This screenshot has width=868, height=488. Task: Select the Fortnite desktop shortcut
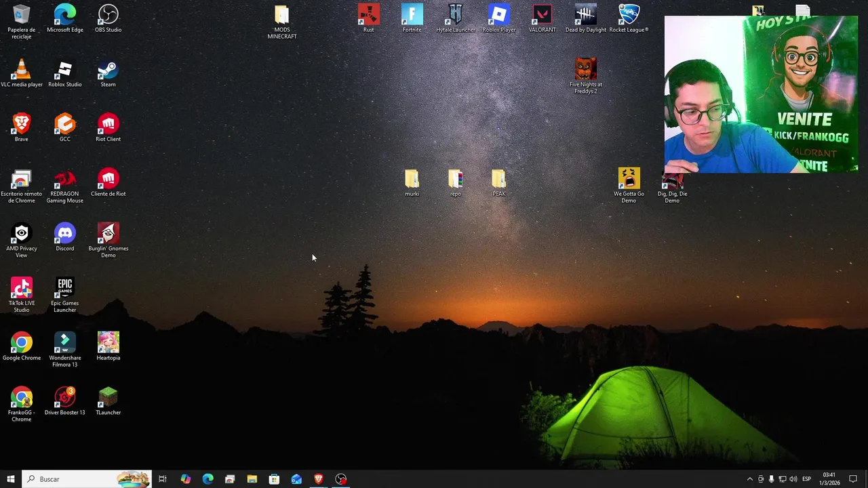pos(412,18)
